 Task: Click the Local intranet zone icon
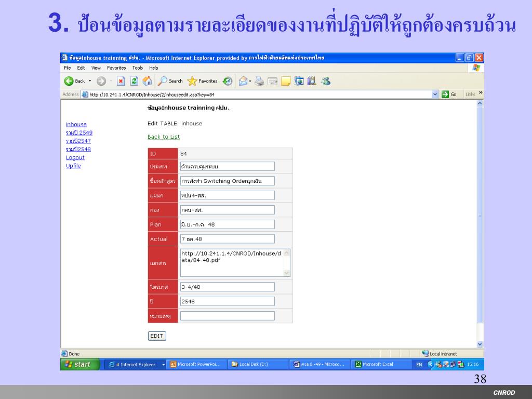pyautogui.click(x=425, y=353)
